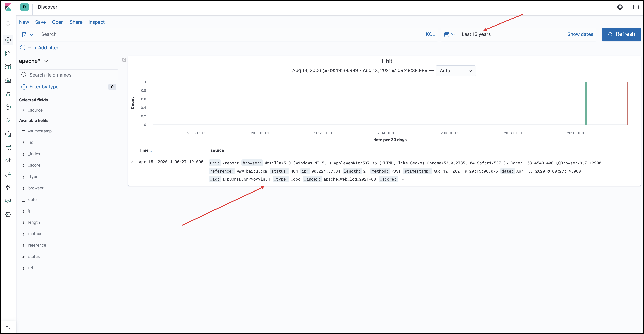Screen dimensions: 644x334
Task: Click the Kibana logo
Action: [8, 7]
